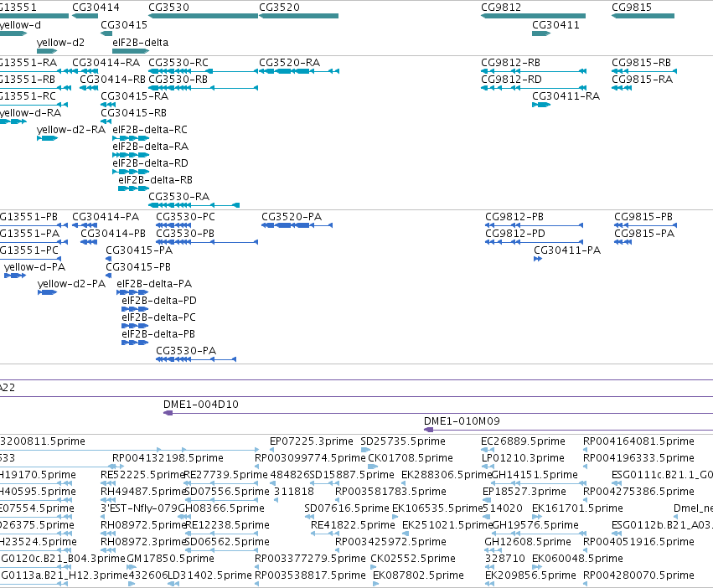Open EST EC26889.5prime

tap(523, 441)
